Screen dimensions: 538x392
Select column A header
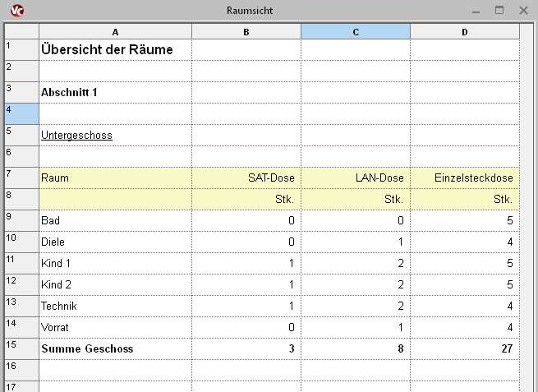coord(115,31)
